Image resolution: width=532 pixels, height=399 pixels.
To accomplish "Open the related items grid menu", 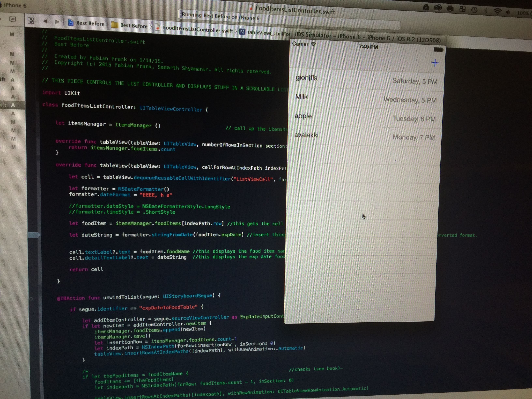I will (31, 20).
